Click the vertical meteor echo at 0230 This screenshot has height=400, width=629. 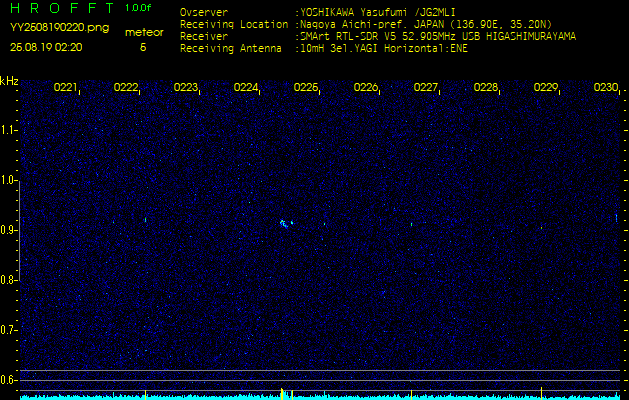point(617,218)
